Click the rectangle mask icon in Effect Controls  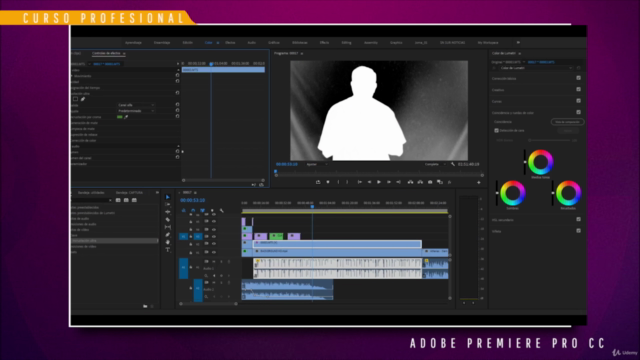coord(75,99)
